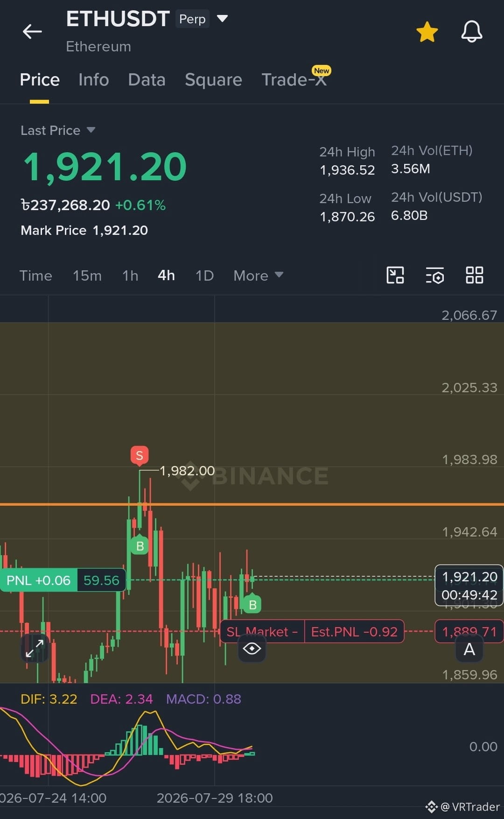Viewport: 504px width, 819px height.
Task: Select the 1h interval
Action: [x=130, y=275]
